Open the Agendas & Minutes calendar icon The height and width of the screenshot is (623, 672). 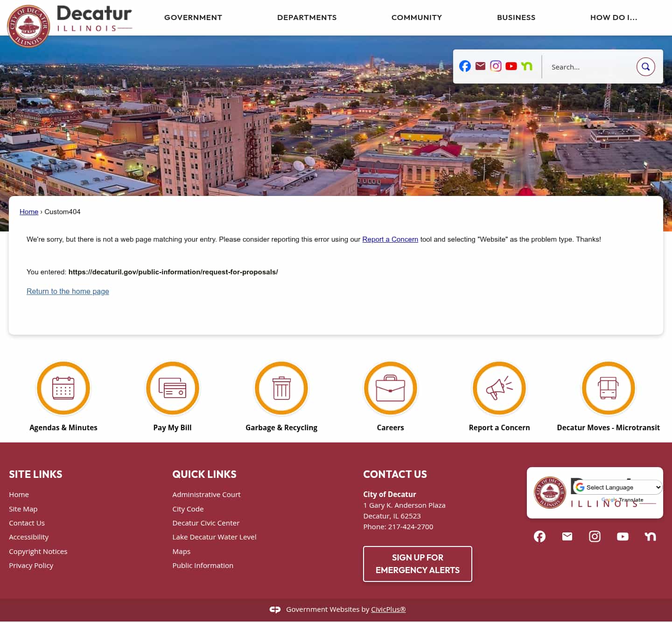coord(63,388)
